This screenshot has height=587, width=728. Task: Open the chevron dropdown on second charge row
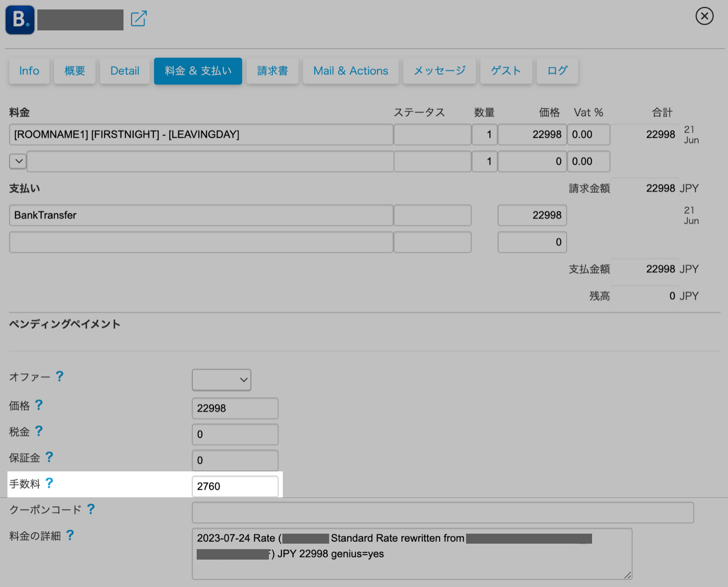[x=18, y=161]
